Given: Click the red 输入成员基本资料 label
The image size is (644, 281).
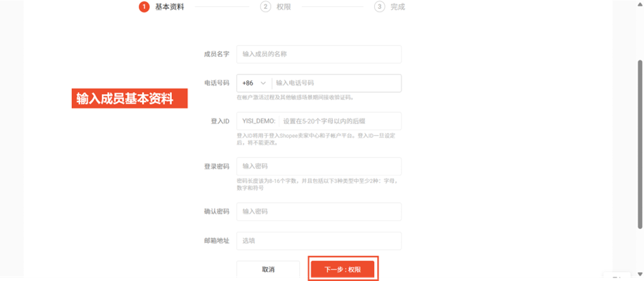Looking at the screenshot, I should pyautogui.click(x=129, y=99).
